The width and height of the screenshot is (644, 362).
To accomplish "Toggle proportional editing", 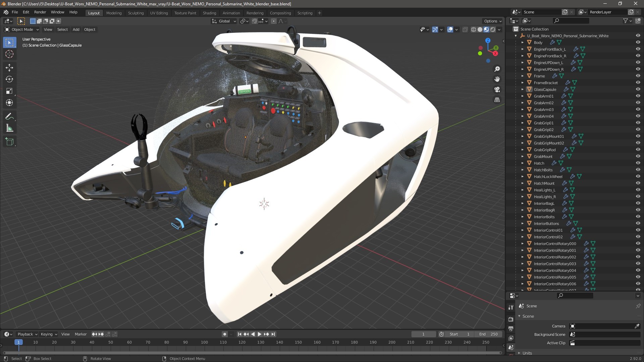I will click(x=274, y=21).
